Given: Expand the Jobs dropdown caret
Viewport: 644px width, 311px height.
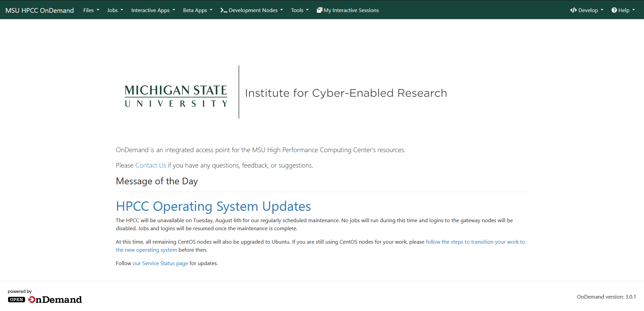Looking at the screenshot, I should point(122,10).
